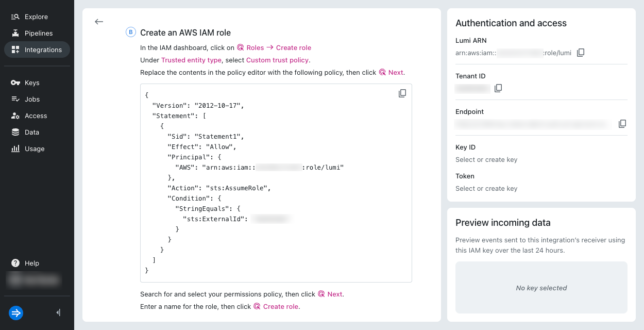Open Usage menu label
This screenshot has width=644, height=330.
pyautogui.click(x=35, y=148)
